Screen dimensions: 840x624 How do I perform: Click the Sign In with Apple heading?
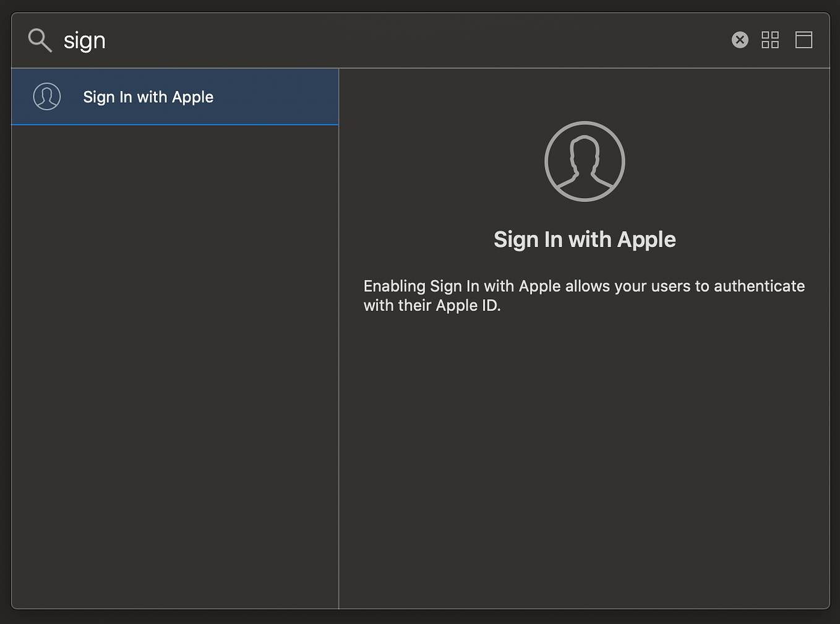coord(584,239)
